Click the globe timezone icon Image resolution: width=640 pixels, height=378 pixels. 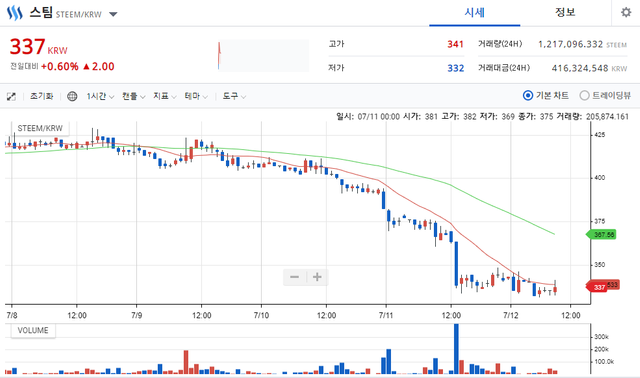(72, 96)
